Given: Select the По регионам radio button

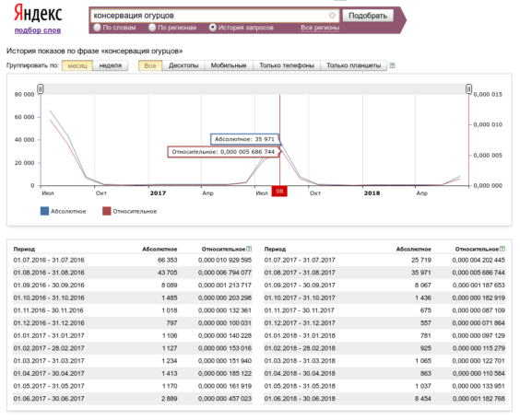Looking at the screenshot, I should pyautogui.click(x=152, y=28).
